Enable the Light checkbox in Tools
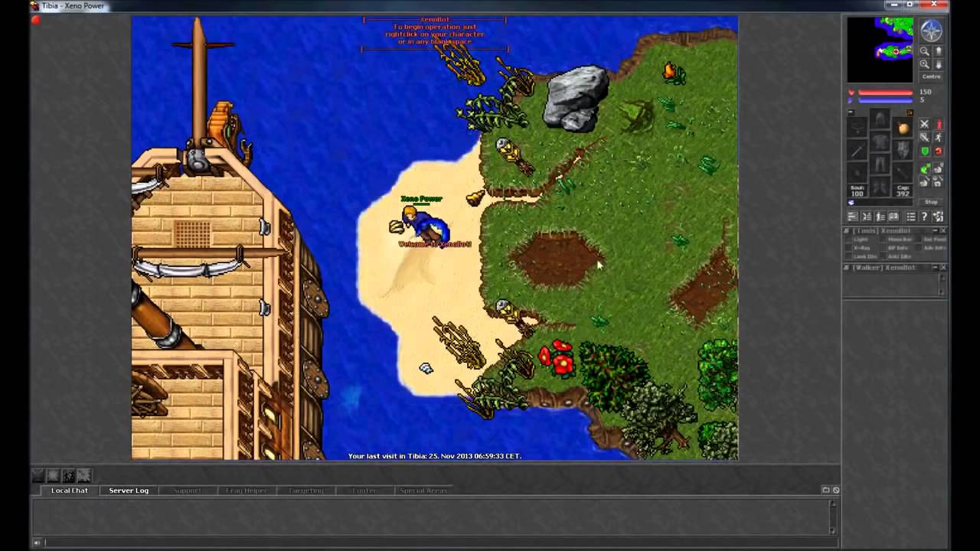This screenshot has height=551, width=980. point(848,240)
